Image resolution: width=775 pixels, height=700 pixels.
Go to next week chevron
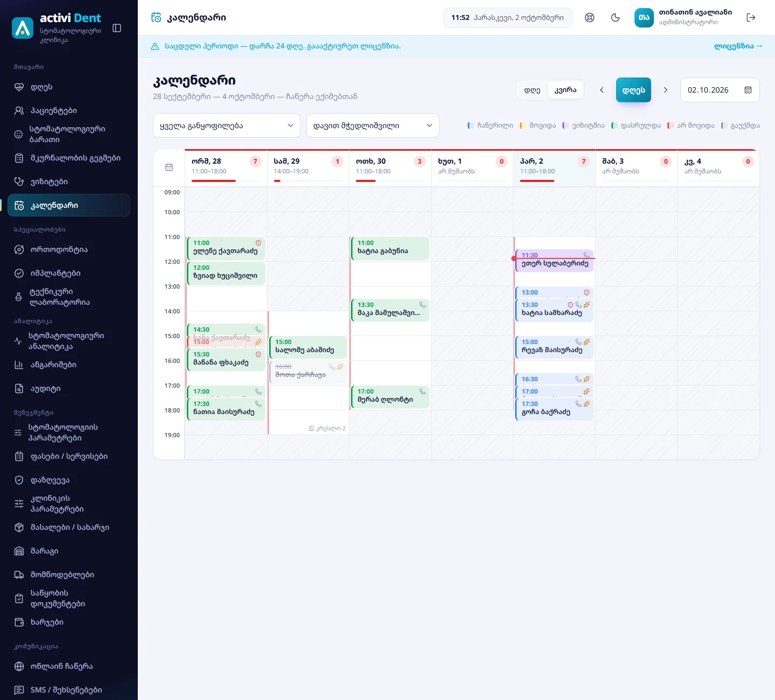pos(666,90)
